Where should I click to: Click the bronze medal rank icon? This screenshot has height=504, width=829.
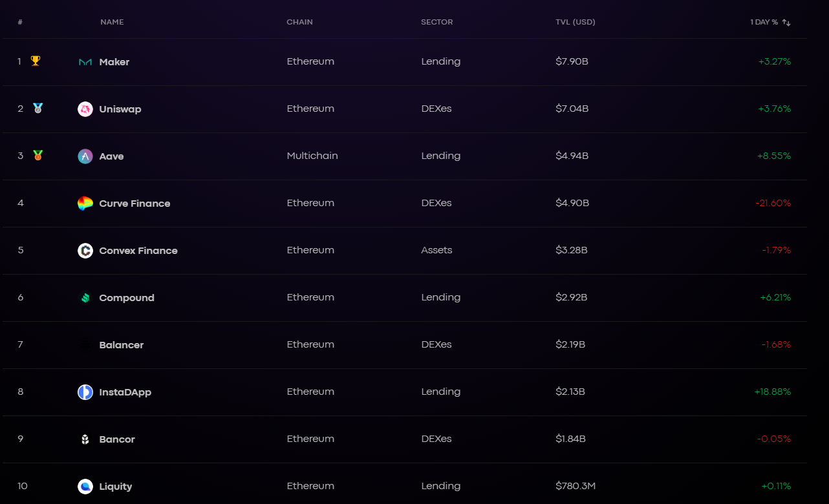38,155
